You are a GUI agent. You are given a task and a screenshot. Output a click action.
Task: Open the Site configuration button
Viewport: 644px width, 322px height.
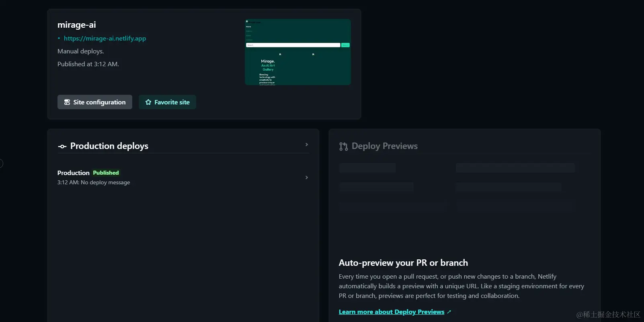tap(95, 102)
